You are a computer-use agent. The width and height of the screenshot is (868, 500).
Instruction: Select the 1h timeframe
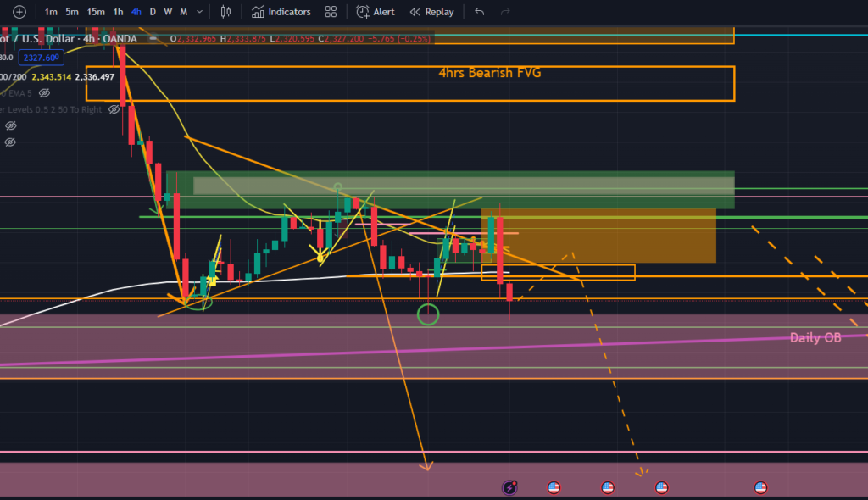tap(119, 12)
